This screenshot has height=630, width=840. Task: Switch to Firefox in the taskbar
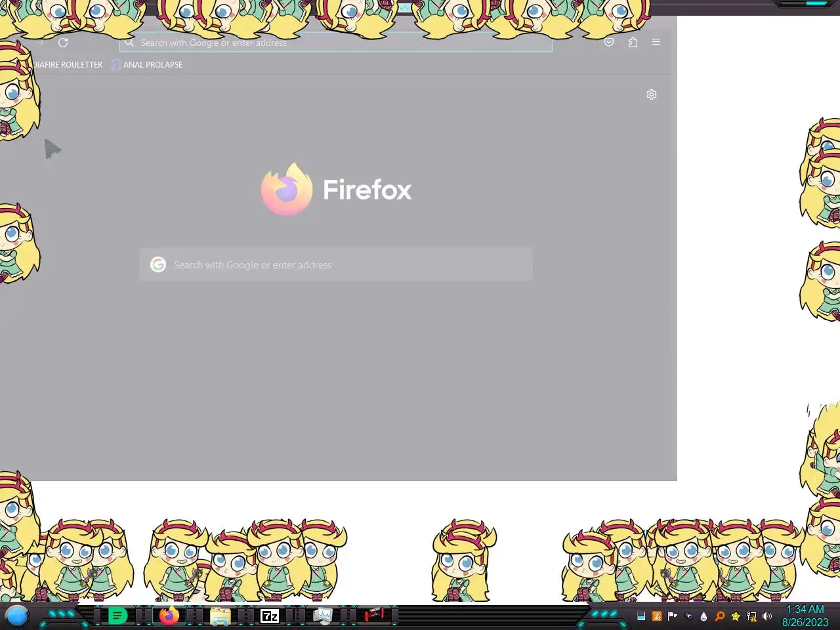click(x=169, y=616)
